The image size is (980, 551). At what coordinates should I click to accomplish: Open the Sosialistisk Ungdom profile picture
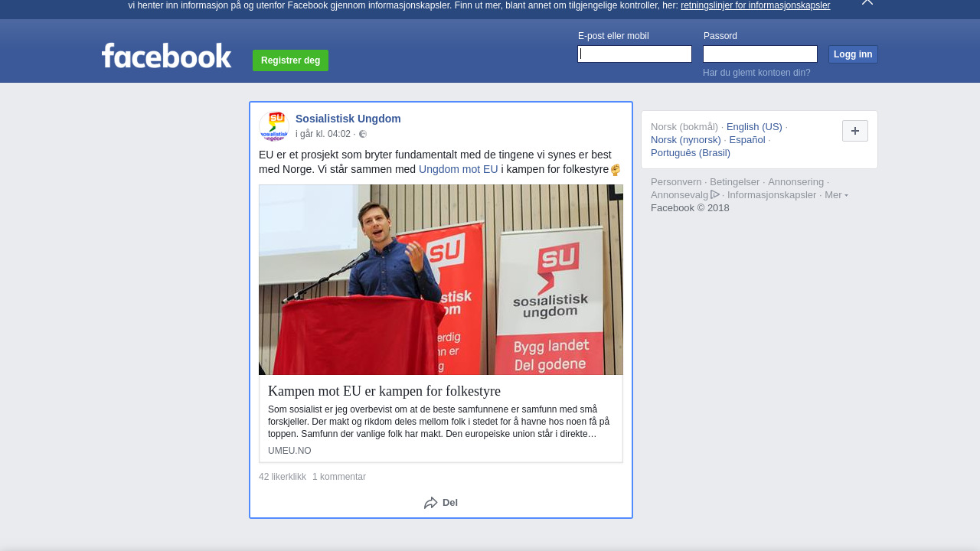pos(274,126)
